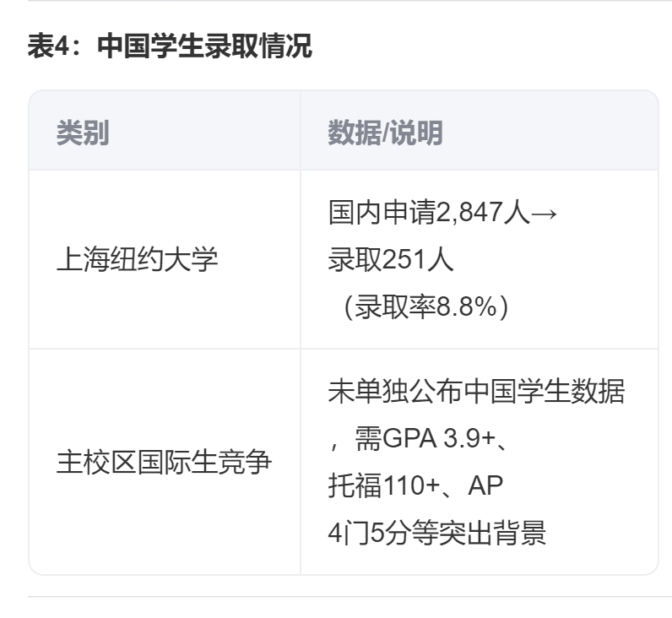672x618 pixels.
Task: Select the AP text after 托福110+
Action: point(485,486)
